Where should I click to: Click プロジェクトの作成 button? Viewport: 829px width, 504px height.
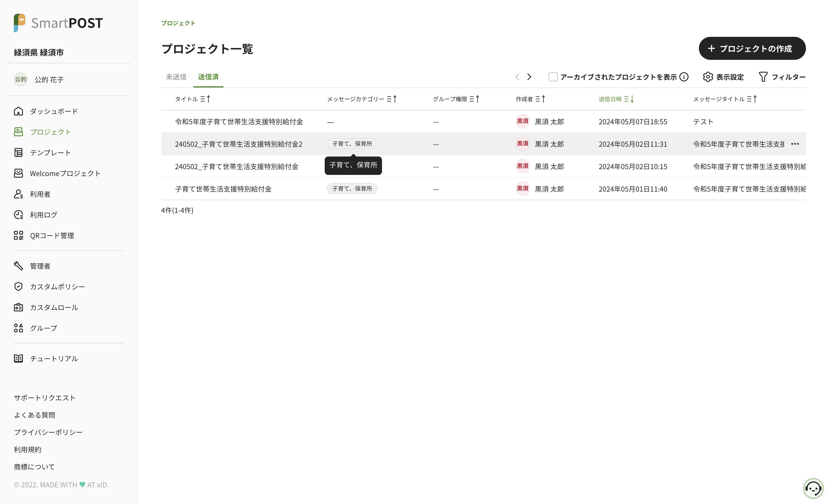click(752, 48)
